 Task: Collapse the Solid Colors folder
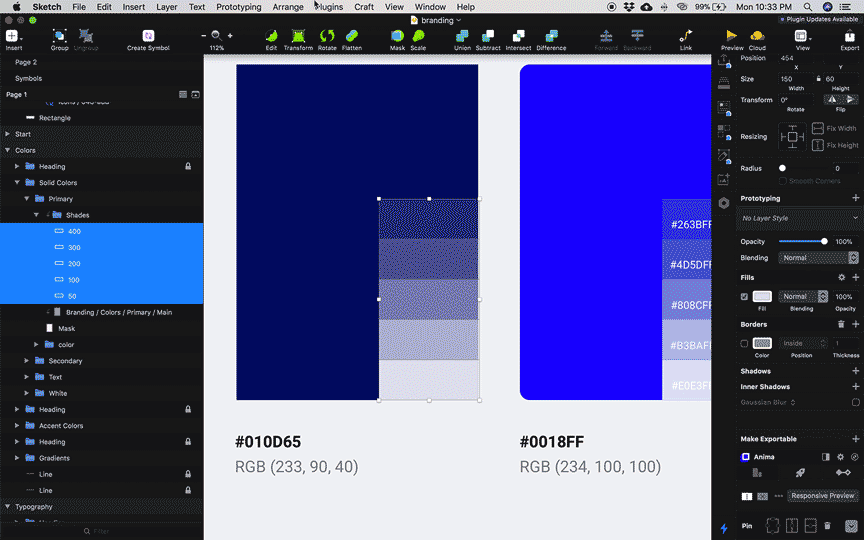(x=17, y=182)
